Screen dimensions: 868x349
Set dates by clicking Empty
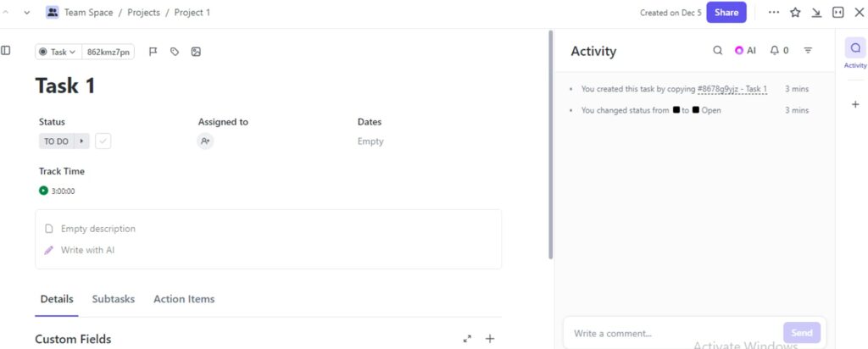[x=370, y=141]
